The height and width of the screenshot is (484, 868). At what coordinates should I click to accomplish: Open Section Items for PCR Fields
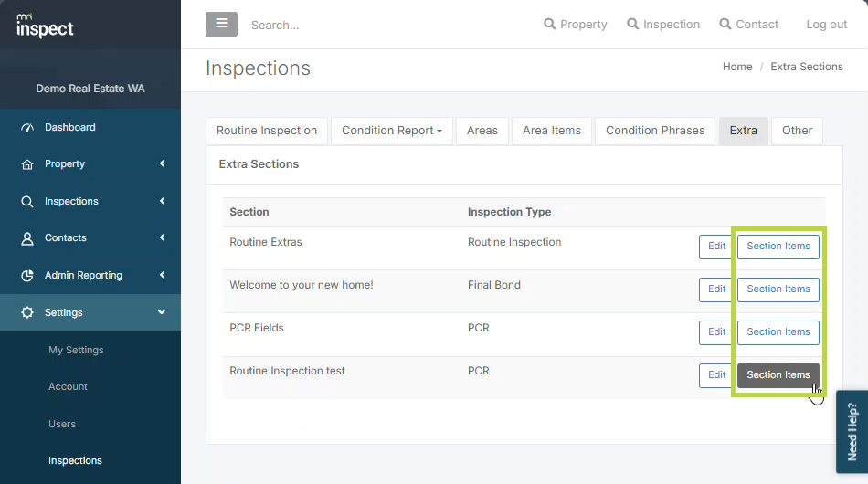click(778, 331)
